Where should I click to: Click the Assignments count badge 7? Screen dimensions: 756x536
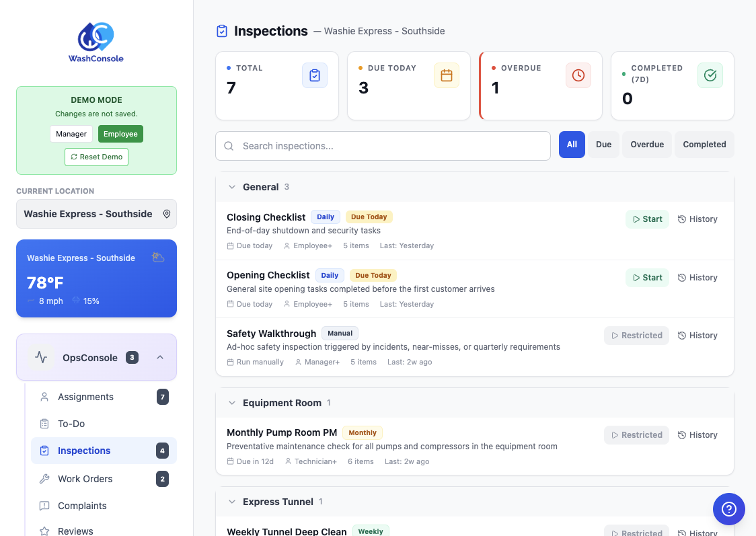(163, 397)
